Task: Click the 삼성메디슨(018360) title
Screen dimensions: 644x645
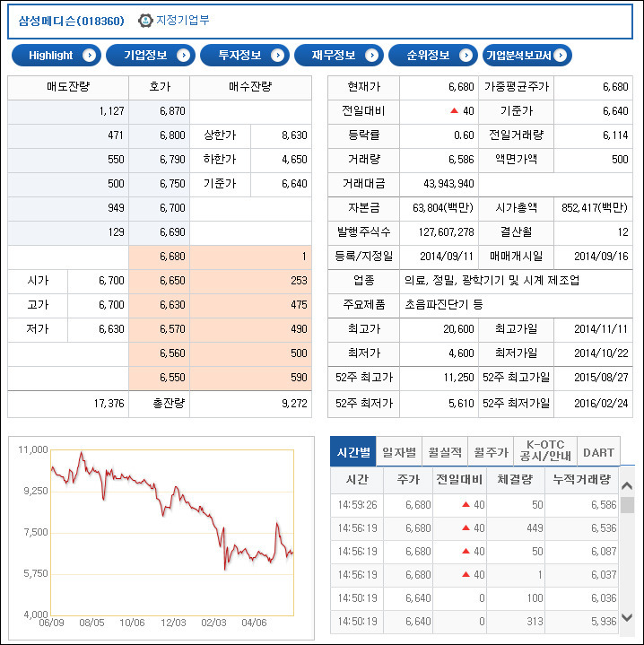Action: coord(71,21)
